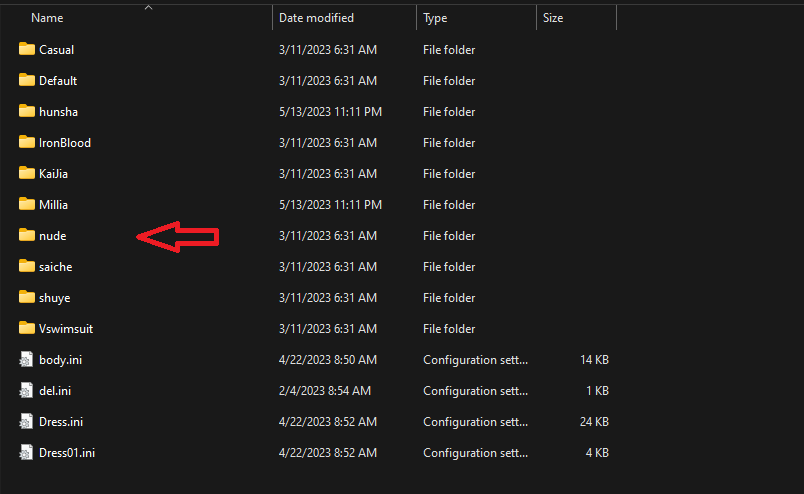Select the 'Millia' folder name
The image size is (804, 494).
pos(53,205)
